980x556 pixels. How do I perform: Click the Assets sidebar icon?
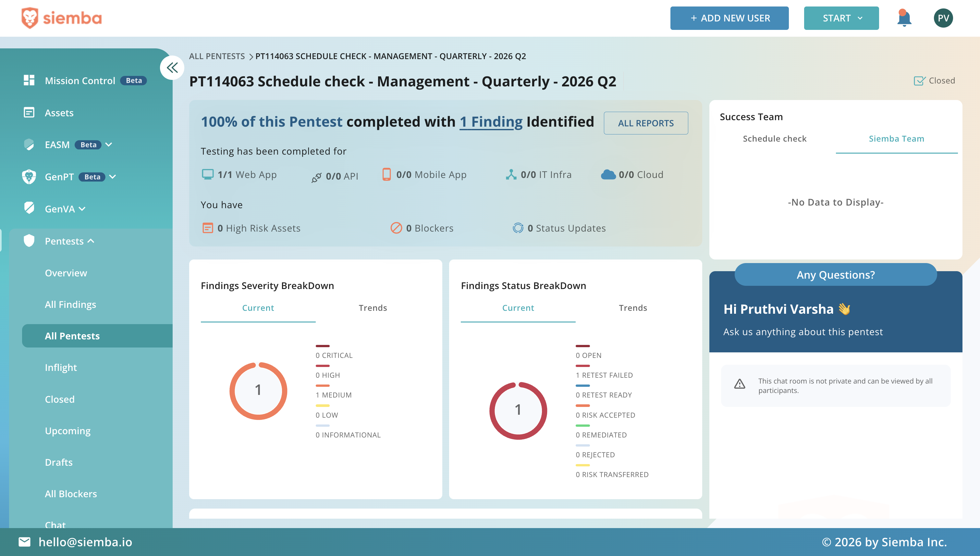(x=29, y=112)
